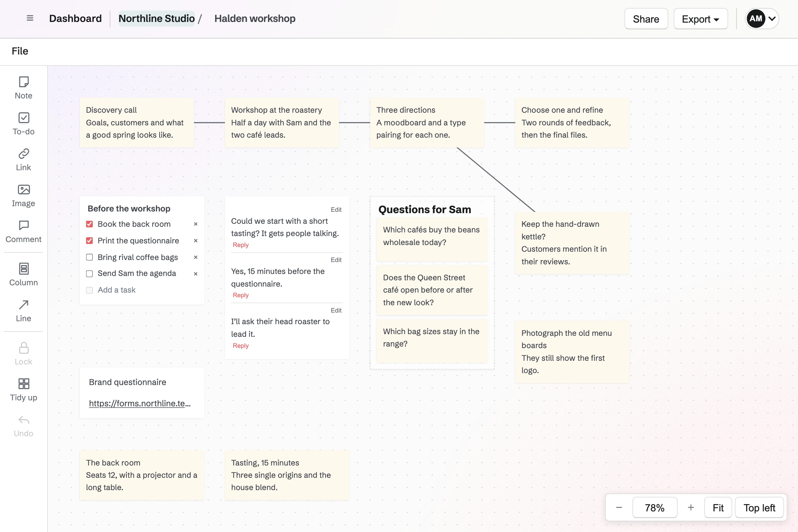The image size is (798, 532).
Task: Open the File menu
Action: click(x=20, y=51)
